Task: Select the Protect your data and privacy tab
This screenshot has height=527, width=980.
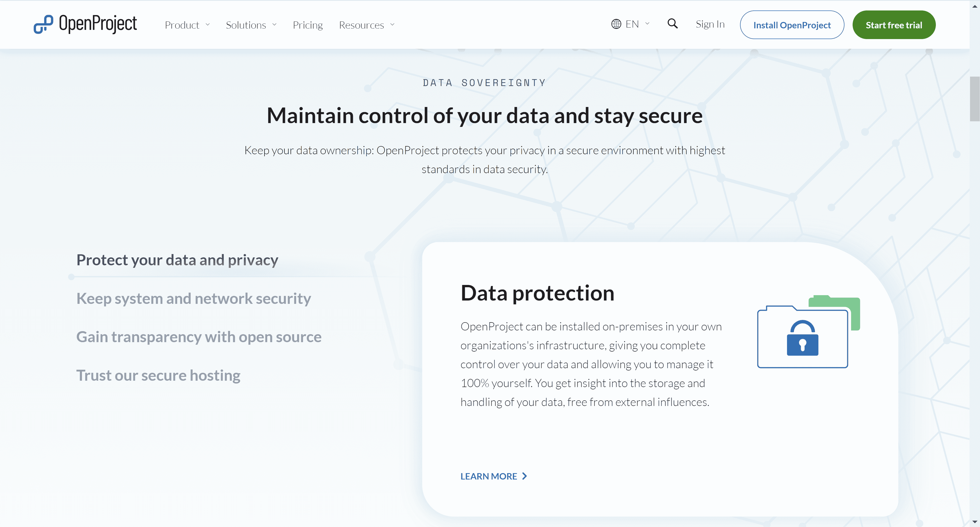Action: 177,260
